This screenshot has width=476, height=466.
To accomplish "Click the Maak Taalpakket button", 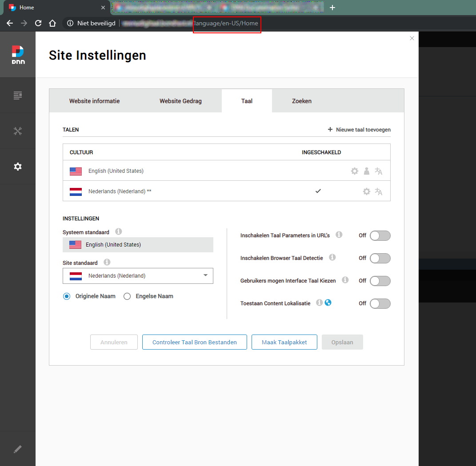I will (x=284, y=342).
